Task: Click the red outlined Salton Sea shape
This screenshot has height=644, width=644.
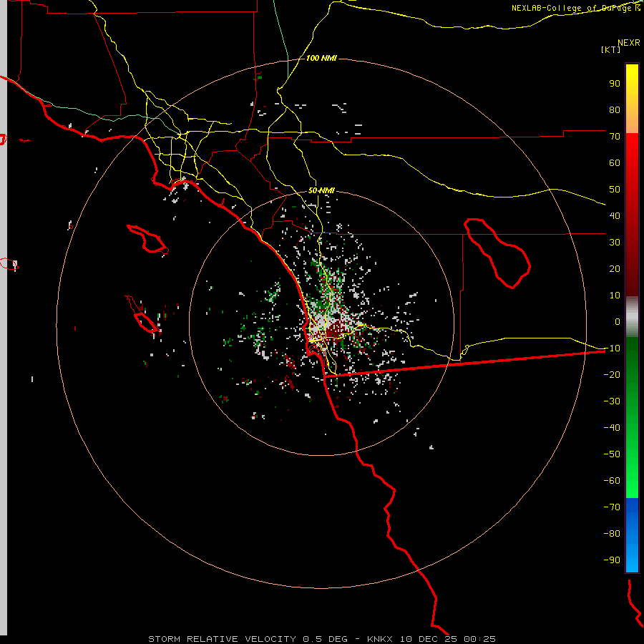Action: click(497, 253)
